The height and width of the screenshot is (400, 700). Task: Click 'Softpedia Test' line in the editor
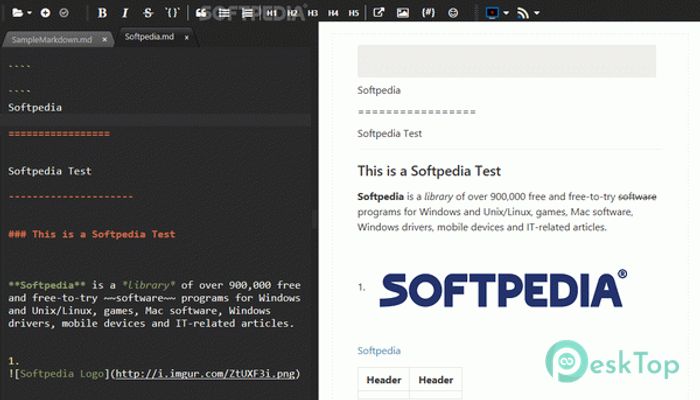point(50,171)
